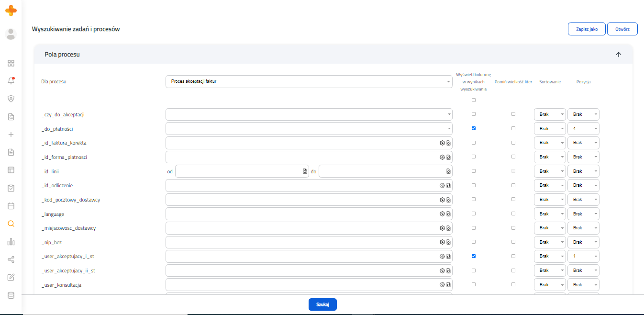Click gear icon in _id_odliczenie field

443,185
